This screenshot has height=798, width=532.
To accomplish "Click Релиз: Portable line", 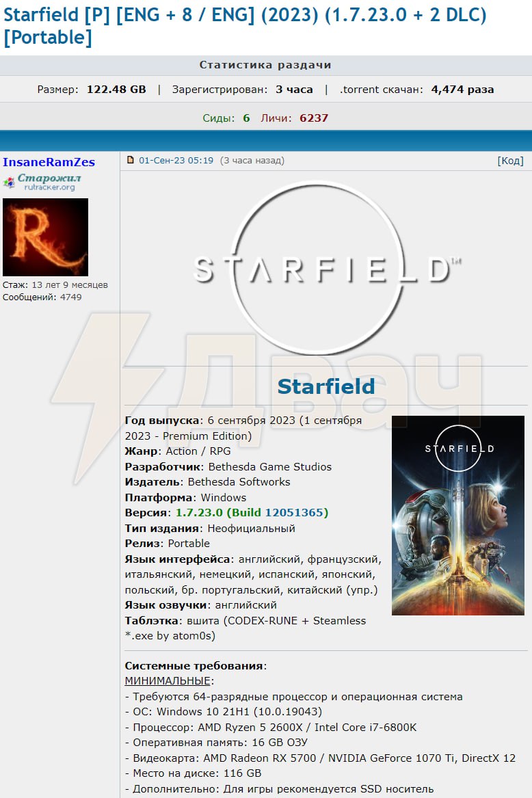I will [x=167, y=544].
